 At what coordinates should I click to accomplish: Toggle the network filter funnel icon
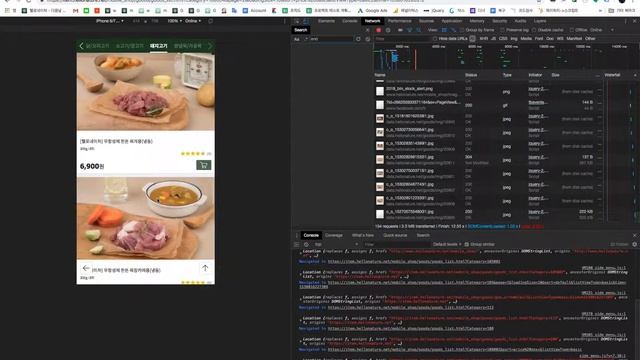(409, 30)
